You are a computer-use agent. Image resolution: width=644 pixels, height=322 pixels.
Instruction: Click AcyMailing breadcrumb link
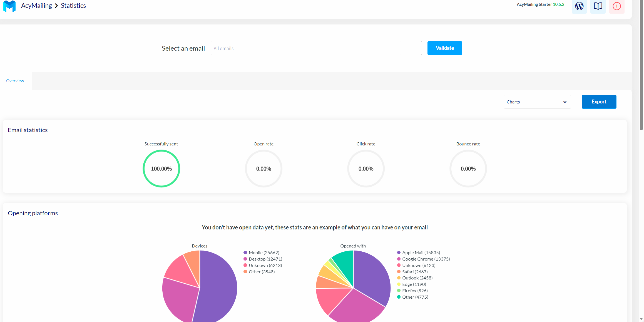[36, 6]
